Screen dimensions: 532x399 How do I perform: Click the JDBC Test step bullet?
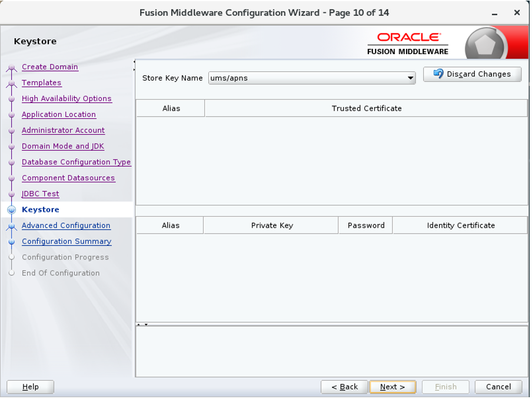pos(12,194)
